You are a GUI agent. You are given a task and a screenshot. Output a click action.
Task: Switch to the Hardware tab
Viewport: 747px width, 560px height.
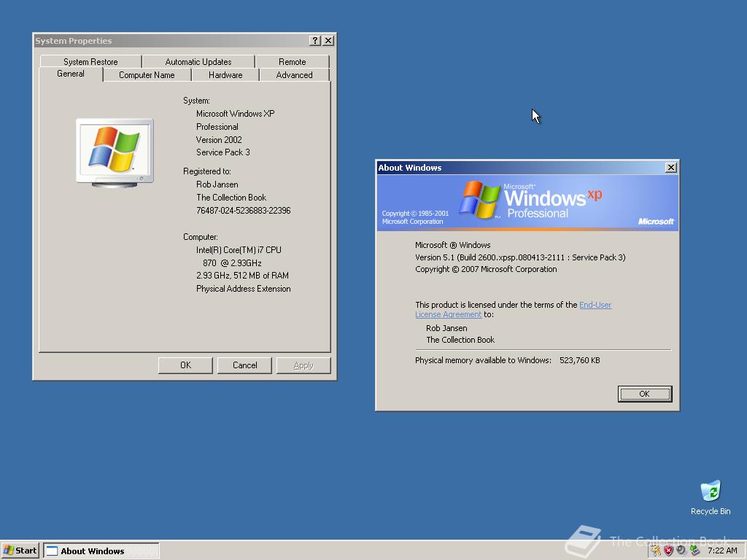click(225, 75)
